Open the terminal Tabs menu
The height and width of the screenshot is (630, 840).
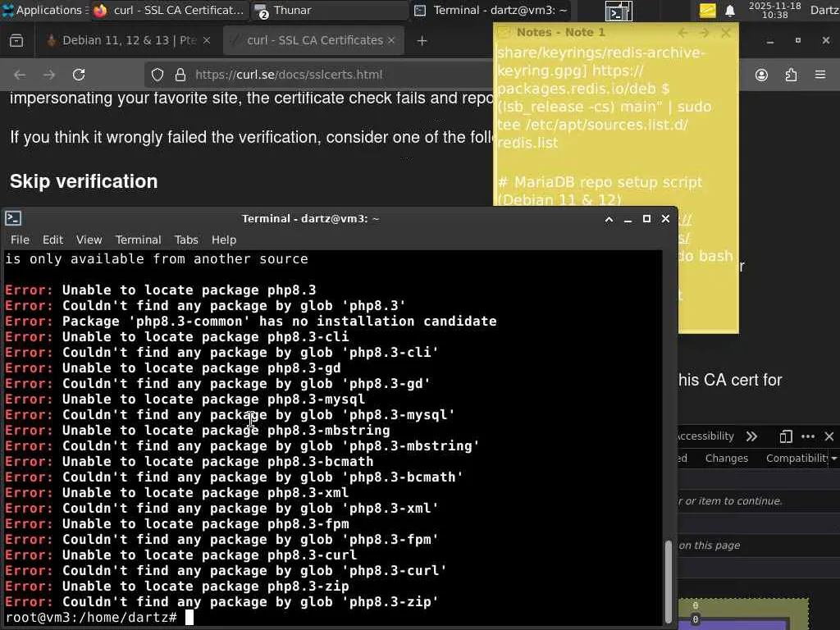pyautogui.click(x=186, y=240)
